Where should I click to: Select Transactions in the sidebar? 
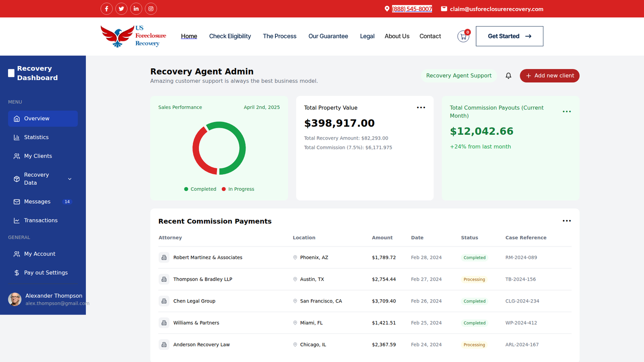coord(41,220)
